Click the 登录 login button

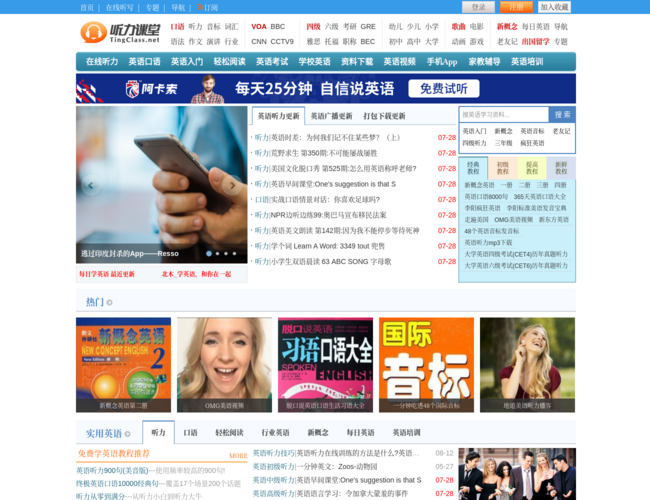[478, 7]
